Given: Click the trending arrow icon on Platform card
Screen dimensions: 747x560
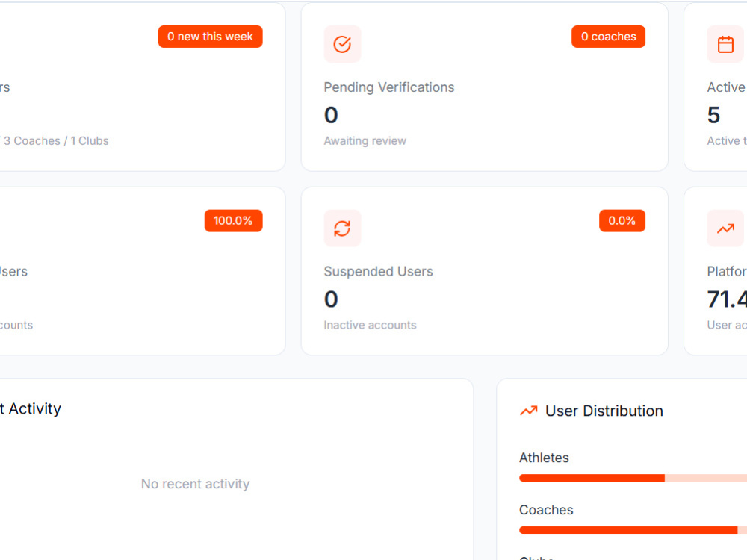Looking at the screenshot, I should point(725,229).
